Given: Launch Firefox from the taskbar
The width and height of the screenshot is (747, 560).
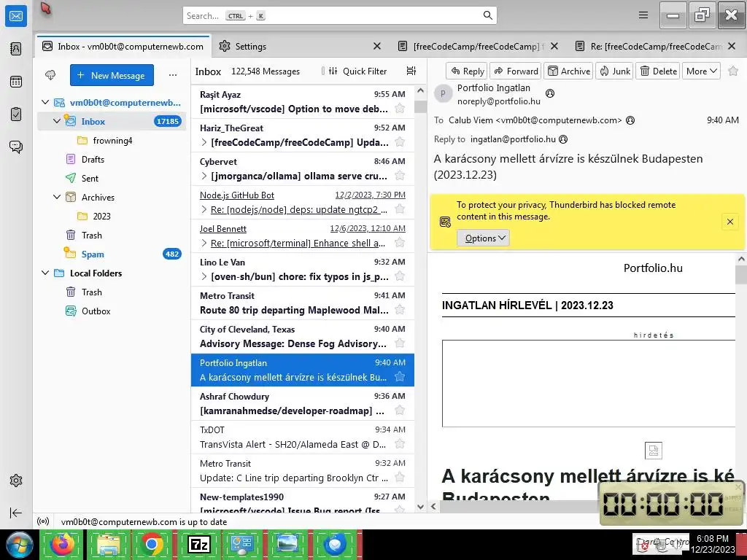Looking at the screenshot, I should click(x=63, y=544).
